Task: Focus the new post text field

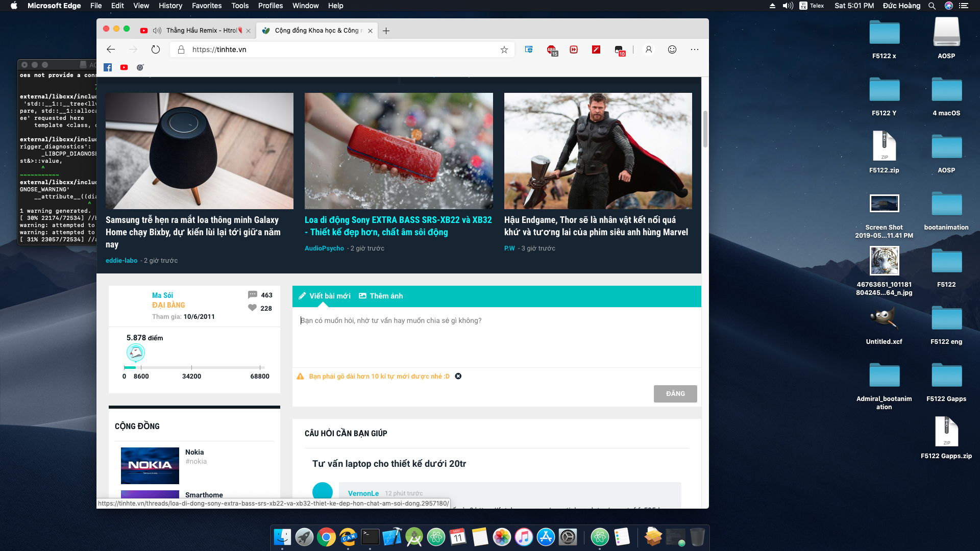Action: 497,337
